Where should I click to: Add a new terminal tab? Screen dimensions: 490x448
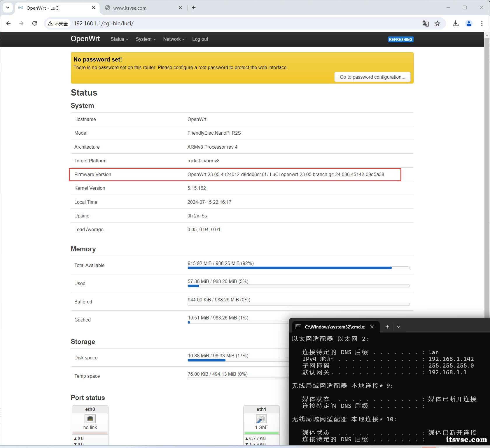coord(387,327)
